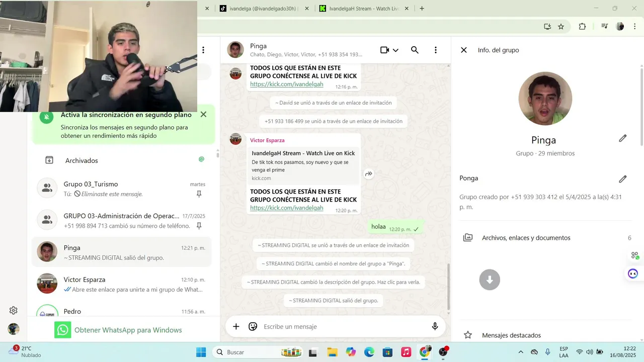Open the video call options dropdown arrow
The image size is (644, 362).
[395, 50]
